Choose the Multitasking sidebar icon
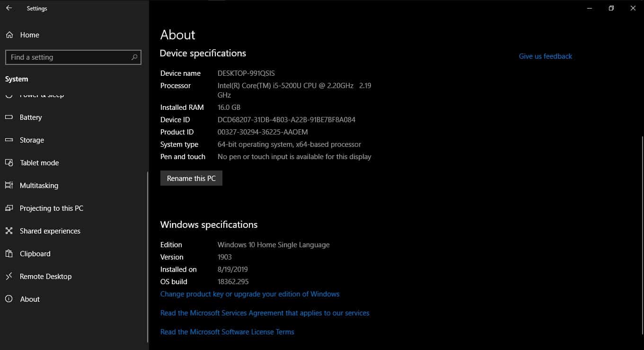 pyautogui.click(x=9, y=186)
